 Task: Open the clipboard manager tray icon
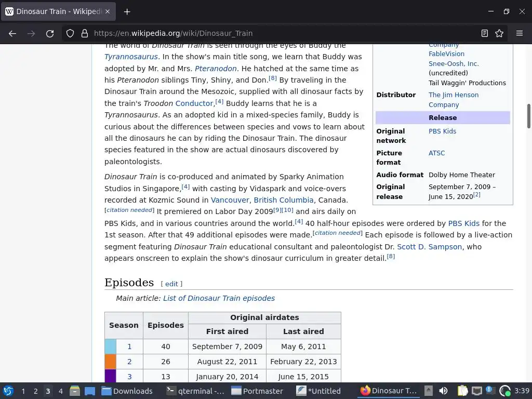[x=462, y=391]
